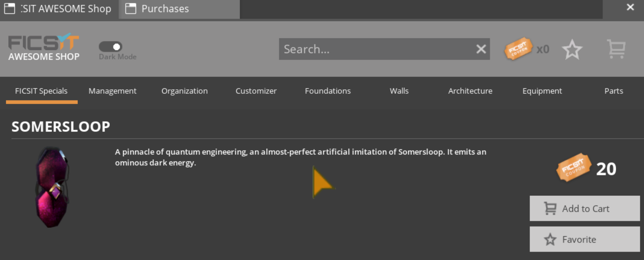Browse the Walls category tab

[x=399, y=91]
